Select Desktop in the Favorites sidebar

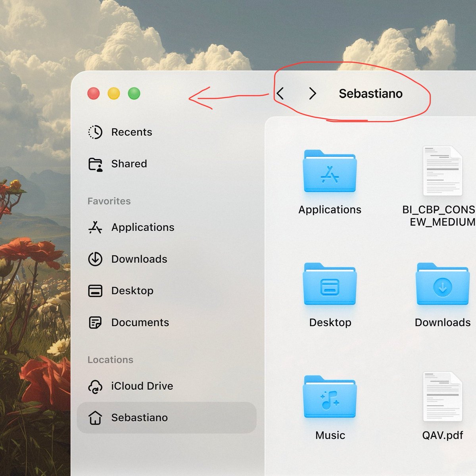coord(167,291)
